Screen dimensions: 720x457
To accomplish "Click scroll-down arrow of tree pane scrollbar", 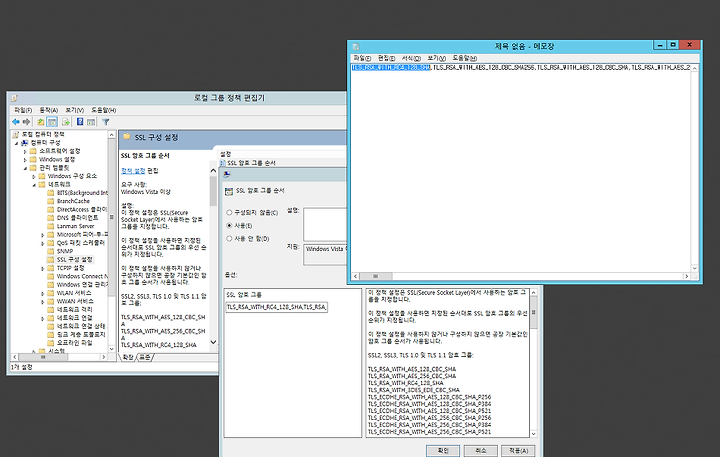I will point(112,349).
